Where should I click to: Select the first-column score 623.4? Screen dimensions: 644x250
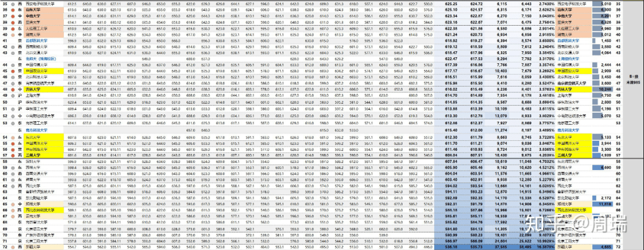(x=72, y=102)
